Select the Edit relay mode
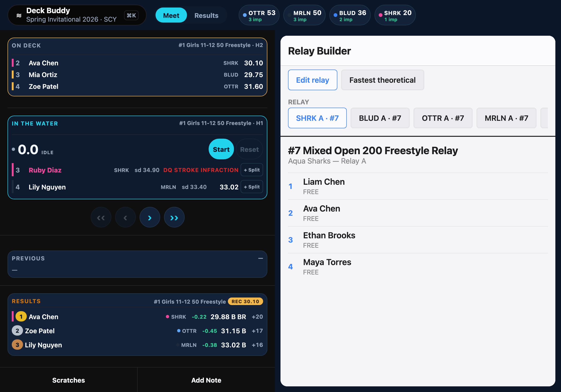The height and width of the screenshot is (392, 561). click(x=312, y=80)
